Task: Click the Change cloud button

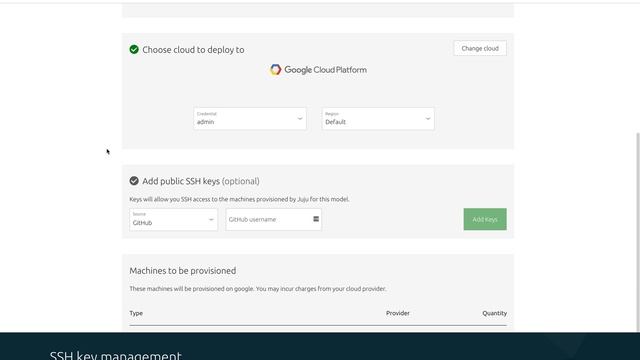Action: [480, 48]
